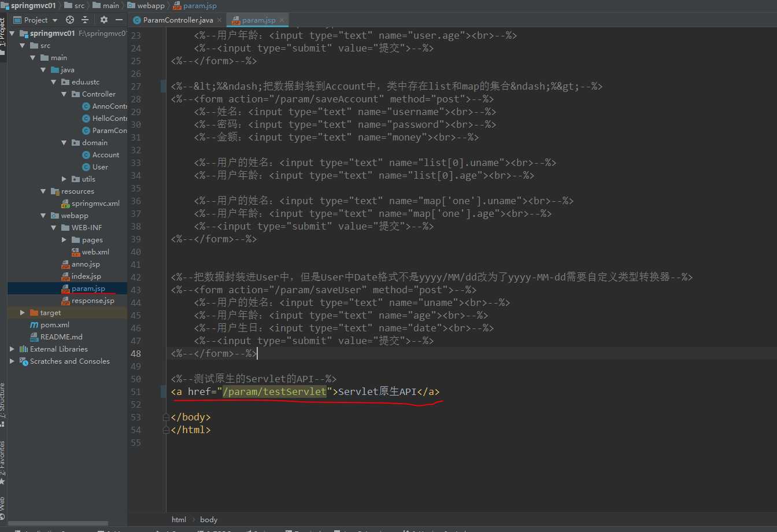The width and height of the screenshot is (777, 532).
Task: Select the ParamCon class in tree
Action: pos(104,130)
